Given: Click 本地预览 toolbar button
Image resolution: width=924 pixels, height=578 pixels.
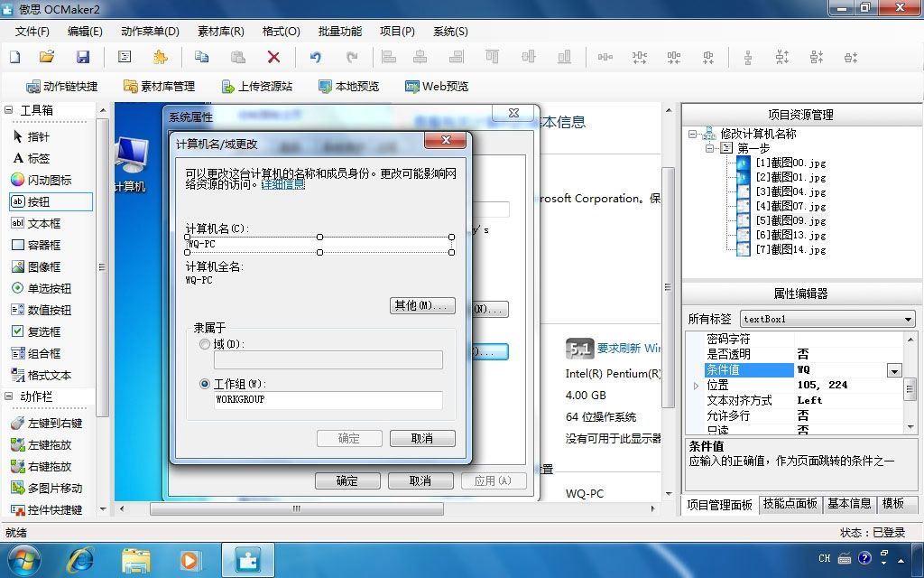Looking at the screenshot, I should [x=349, y=87].
